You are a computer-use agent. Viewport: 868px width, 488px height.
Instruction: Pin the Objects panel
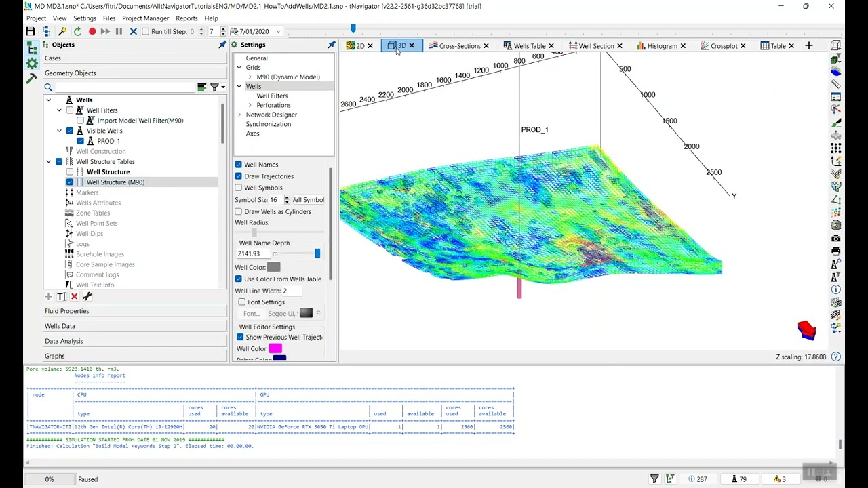click(222, 45)
